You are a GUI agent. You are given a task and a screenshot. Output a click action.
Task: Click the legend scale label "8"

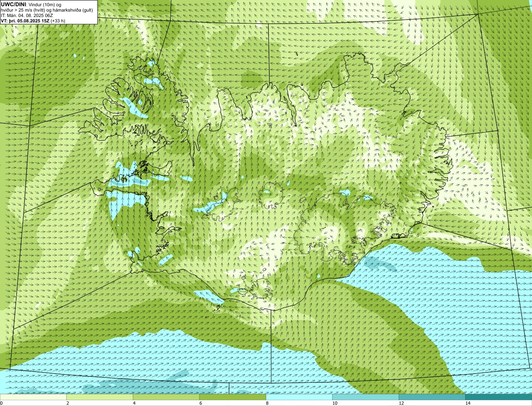coord(267,403)
